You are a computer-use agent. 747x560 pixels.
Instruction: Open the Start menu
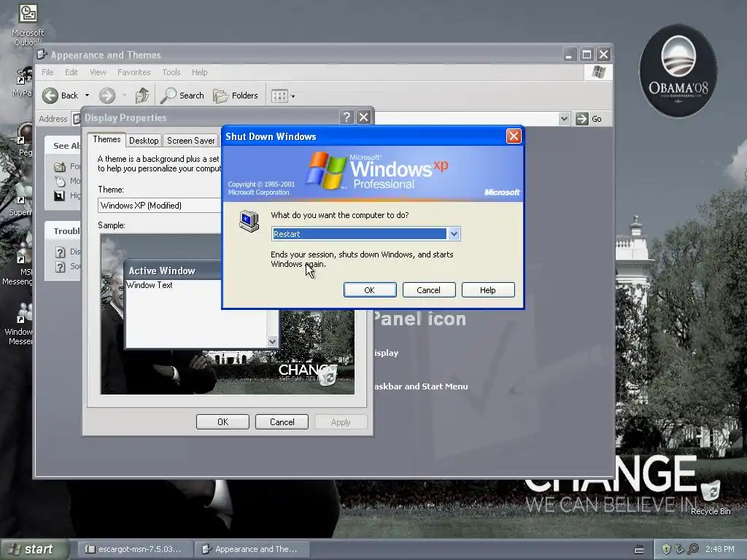click(35, 549)
